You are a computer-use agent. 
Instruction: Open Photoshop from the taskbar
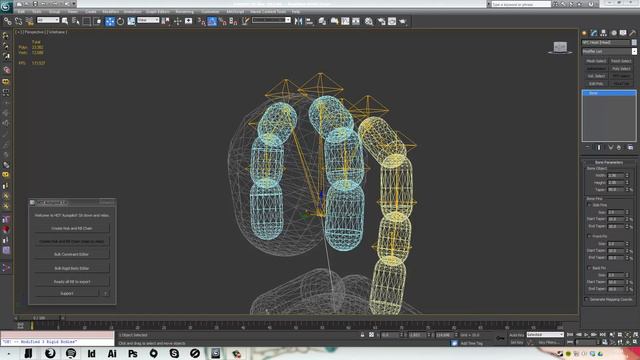point(133,353)
